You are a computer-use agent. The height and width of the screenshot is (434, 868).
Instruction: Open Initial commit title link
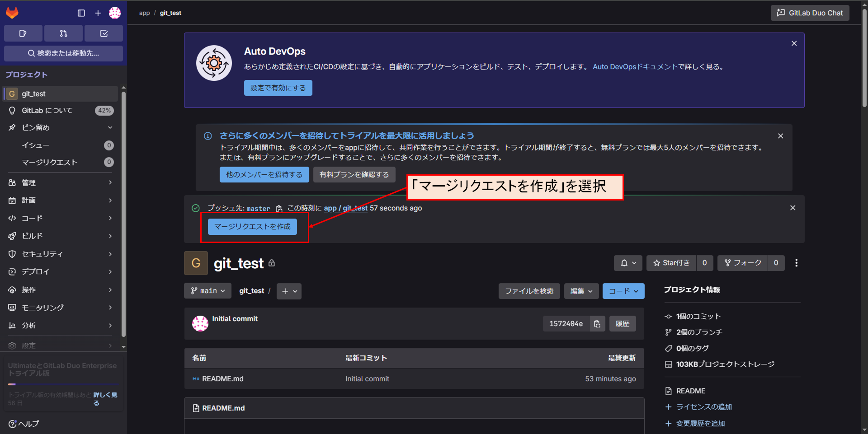[235, 319]
